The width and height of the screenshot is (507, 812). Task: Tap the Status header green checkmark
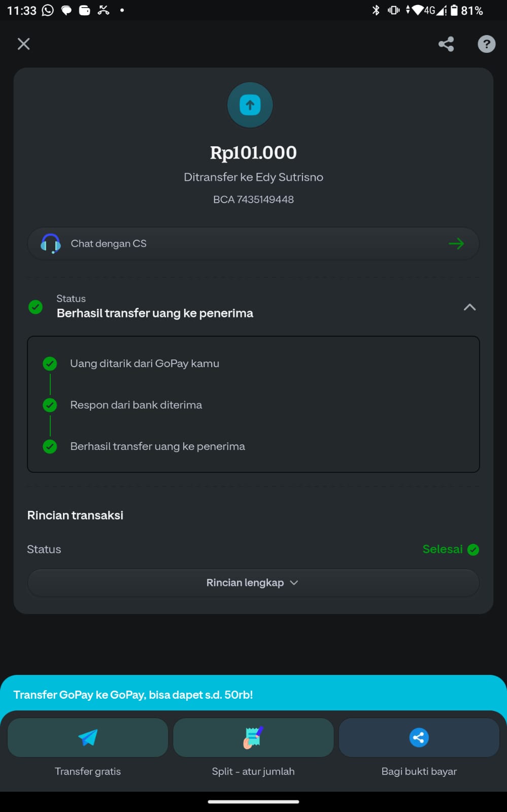[36, 307]
